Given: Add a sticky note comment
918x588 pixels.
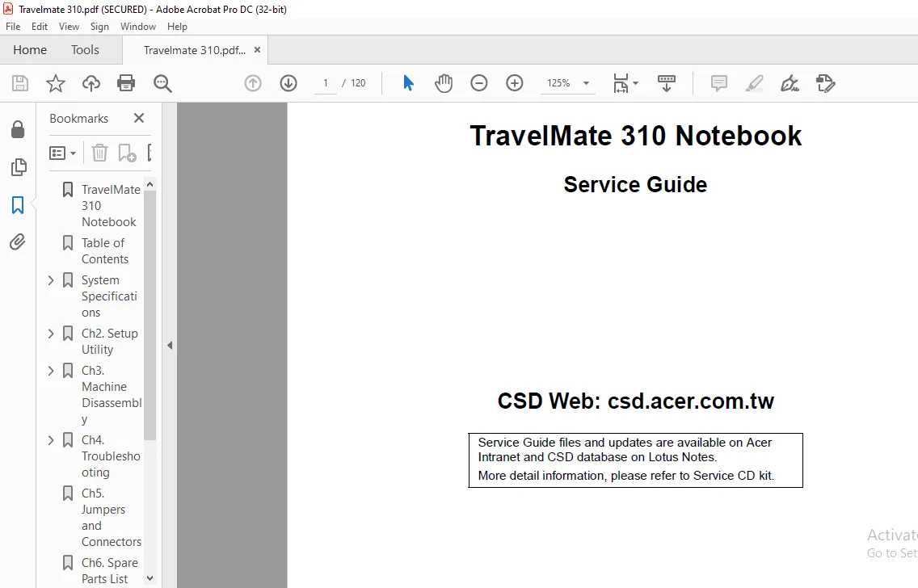Looking at the screenshot, I should 719,83.
